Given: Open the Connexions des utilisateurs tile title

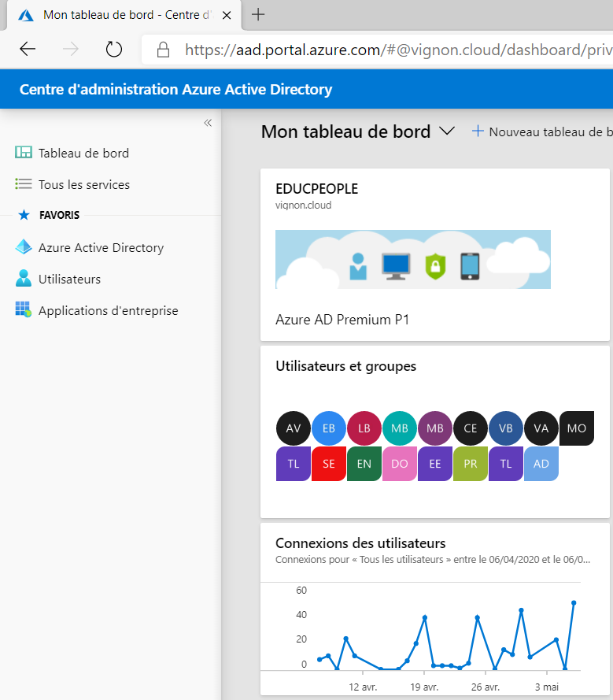Looking at the screenshot, I should (x=360, y=543).
